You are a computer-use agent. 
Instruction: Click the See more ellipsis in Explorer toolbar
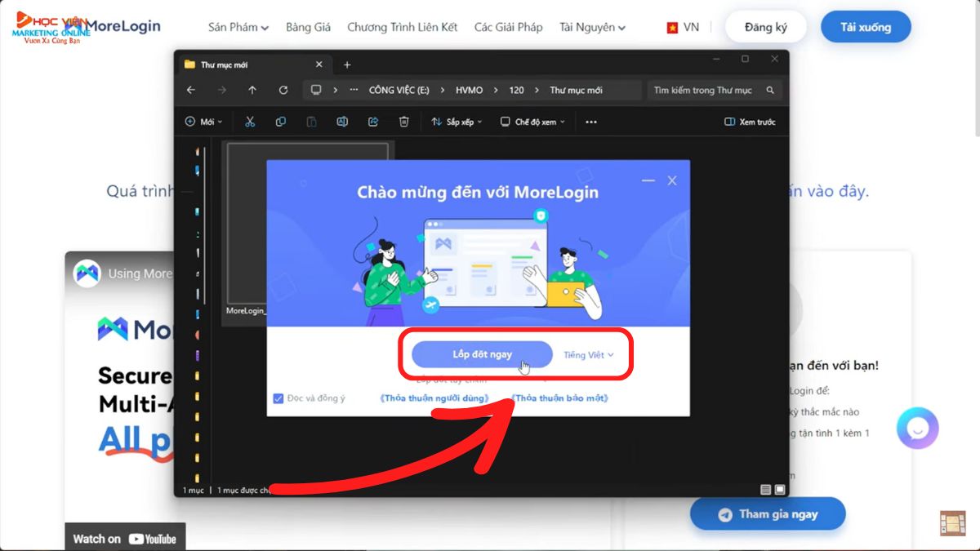[591, 122]
